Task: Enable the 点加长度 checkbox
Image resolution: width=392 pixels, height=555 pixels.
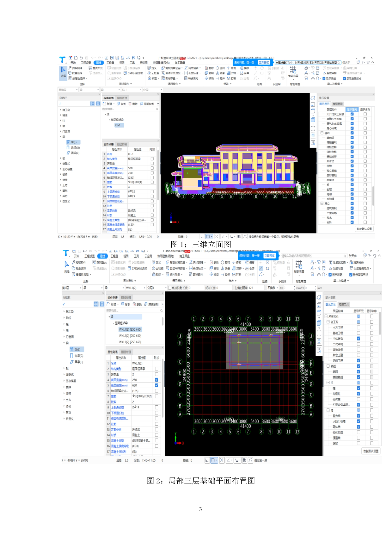Action: pos(170,288)
